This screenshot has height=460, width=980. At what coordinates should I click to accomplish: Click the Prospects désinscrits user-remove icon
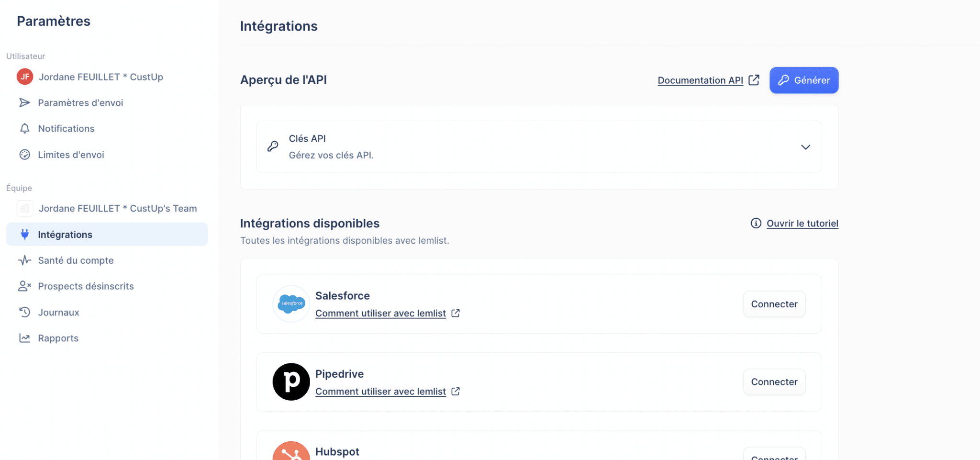click(24, 286)
